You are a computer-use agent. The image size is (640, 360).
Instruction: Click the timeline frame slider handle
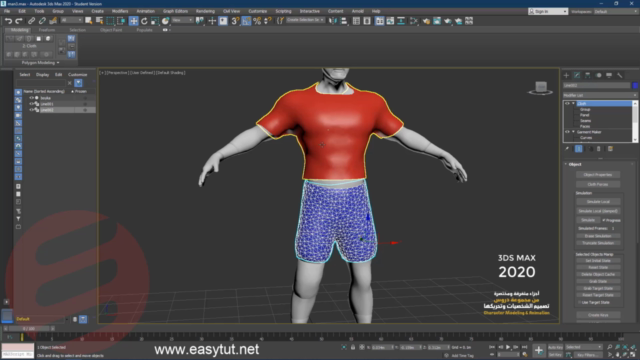pos(29,328)
